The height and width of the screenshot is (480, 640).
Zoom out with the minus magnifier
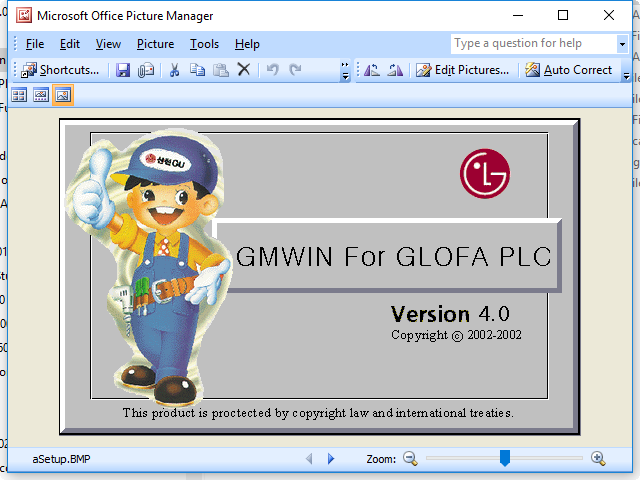(x=410, y=458)
